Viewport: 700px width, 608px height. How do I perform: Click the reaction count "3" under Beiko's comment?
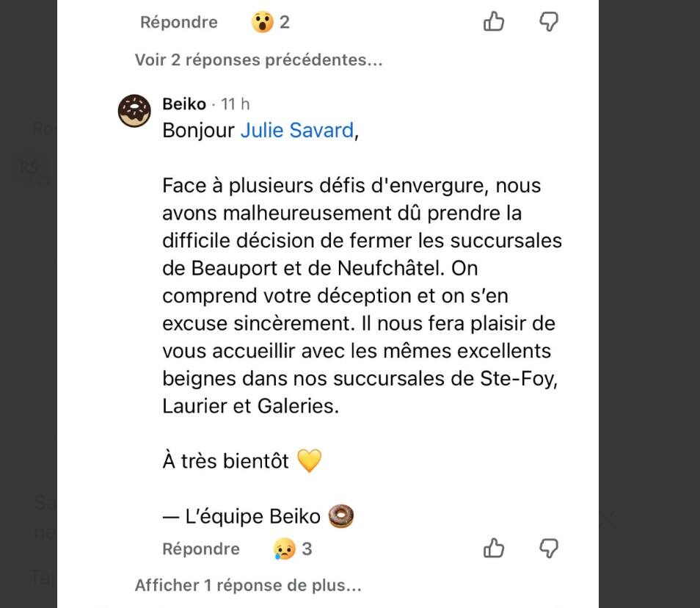click(307, 549)
